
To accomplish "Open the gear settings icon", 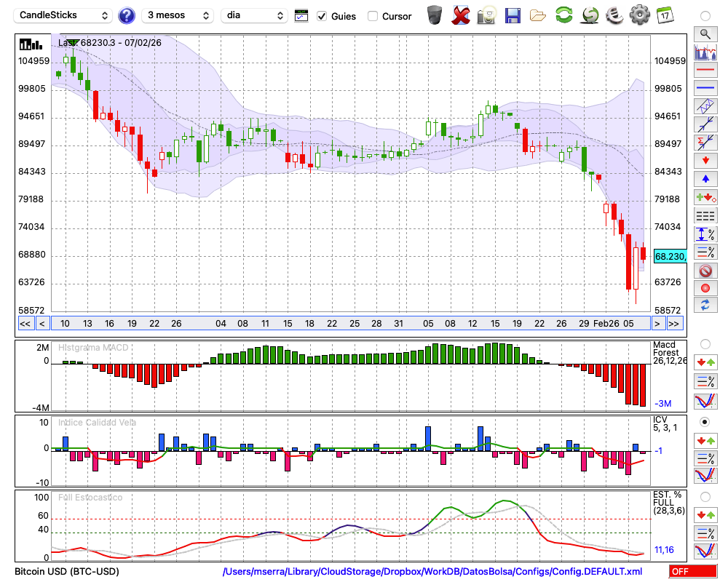I will point(640,15).
